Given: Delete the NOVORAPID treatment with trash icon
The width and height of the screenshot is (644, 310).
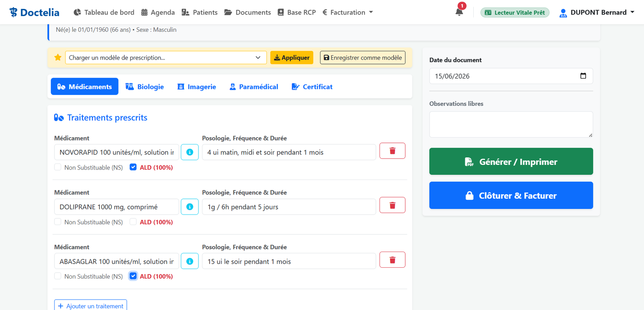Looking at the screenshot, I should point(392,151).
